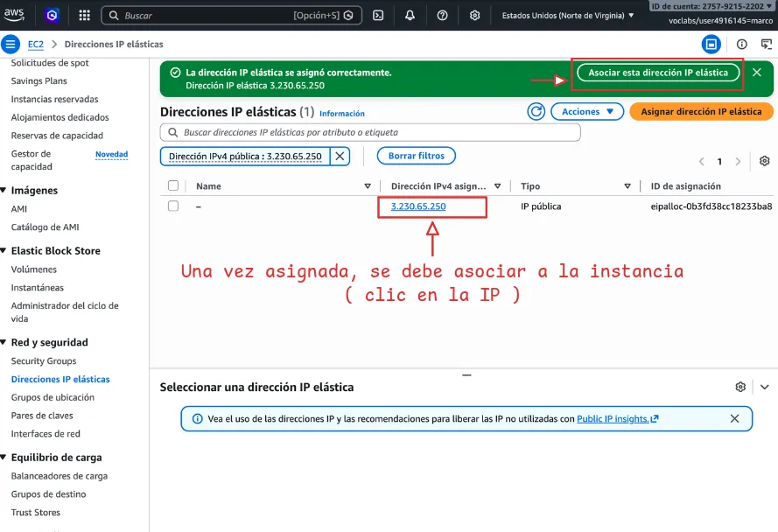Open the region selector Estados Unidos
Image resolution: width=778 pixels, height=532 pixels.
pyautogui.click(x=568, y=16)
